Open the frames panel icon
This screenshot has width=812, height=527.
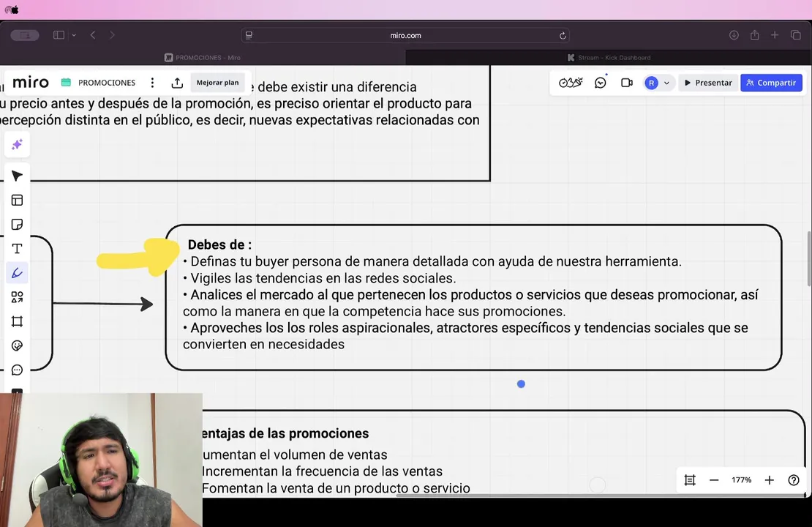[x=690, y=480]
